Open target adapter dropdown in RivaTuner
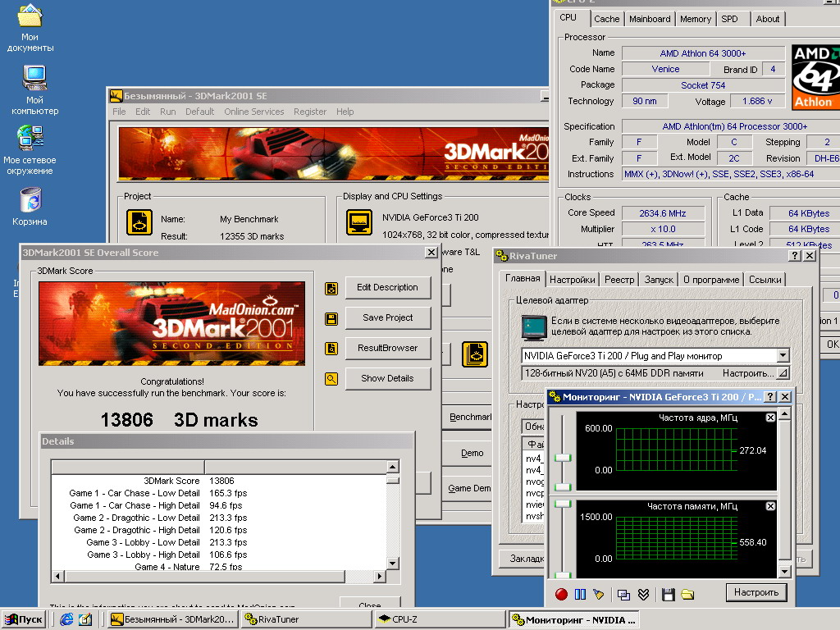The width and height of the screenshot is (840, 630). pos(783,355)
